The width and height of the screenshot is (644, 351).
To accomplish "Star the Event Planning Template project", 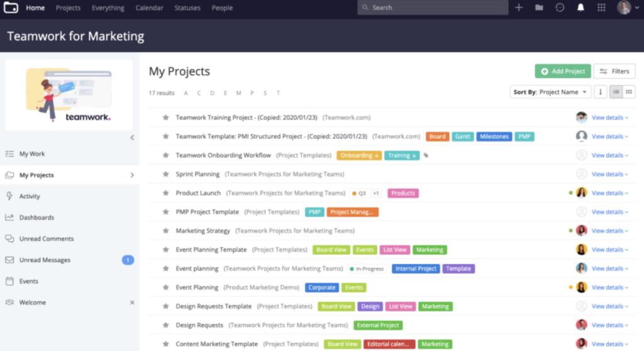I will [x=165, y=250].
